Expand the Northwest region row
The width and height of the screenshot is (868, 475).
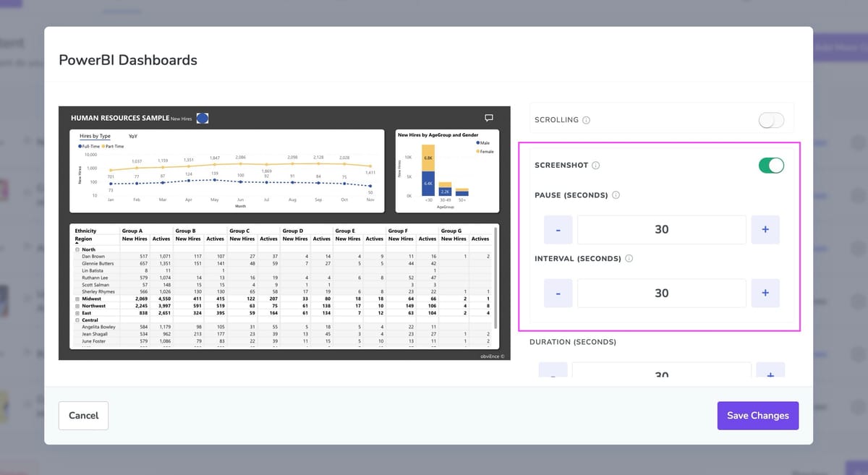click(x=77, y=305)
